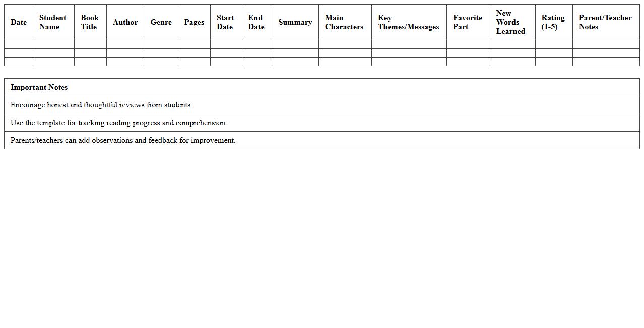Select the Student Name column header
The image size is (644, 328).
coord(53,22)
